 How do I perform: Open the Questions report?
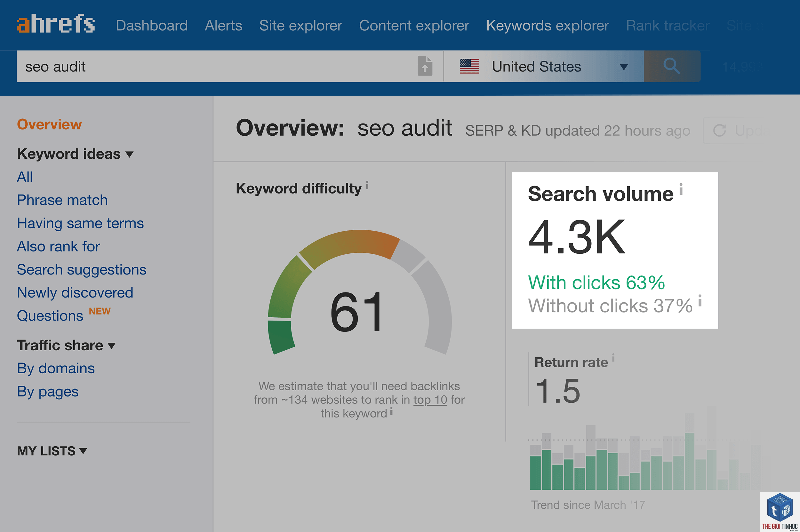tap(50, 316)
